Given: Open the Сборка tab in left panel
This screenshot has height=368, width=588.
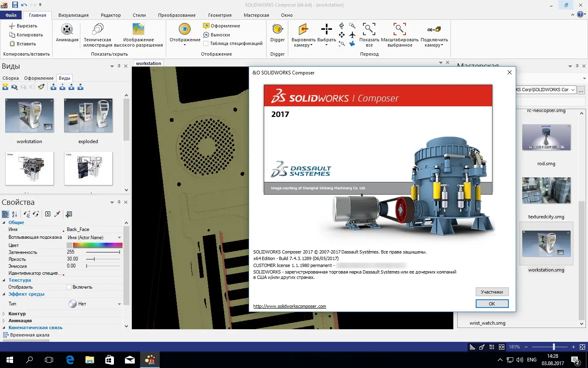Looking at the screenshot, I should tap(11, 78).
